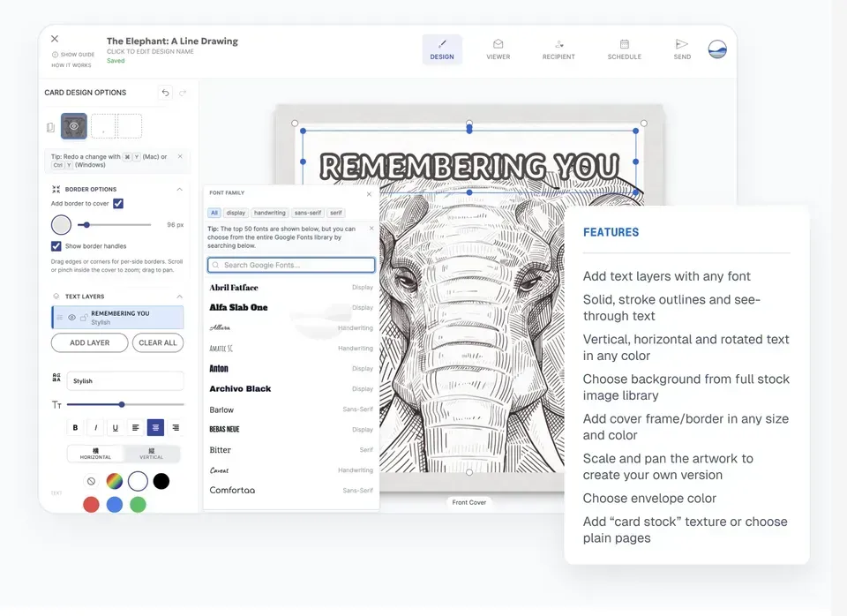
Task: Click the undo arrow in Card Design Options
Action: 165,93
